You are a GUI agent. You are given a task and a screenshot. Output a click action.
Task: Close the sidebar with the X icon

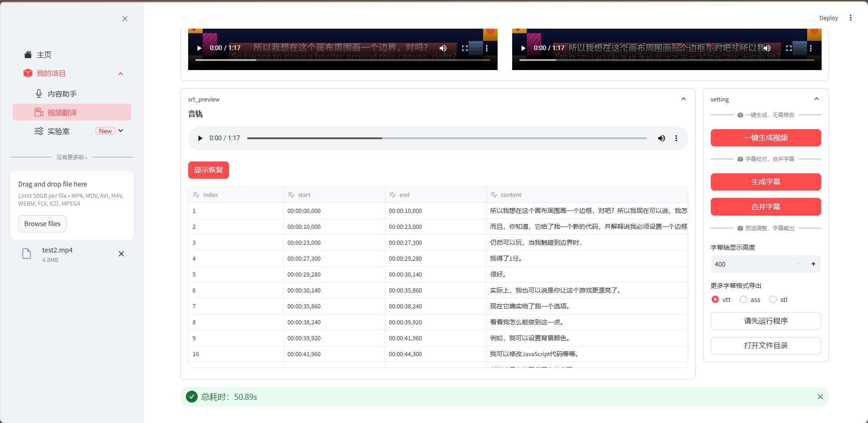[x=125, y=19]
